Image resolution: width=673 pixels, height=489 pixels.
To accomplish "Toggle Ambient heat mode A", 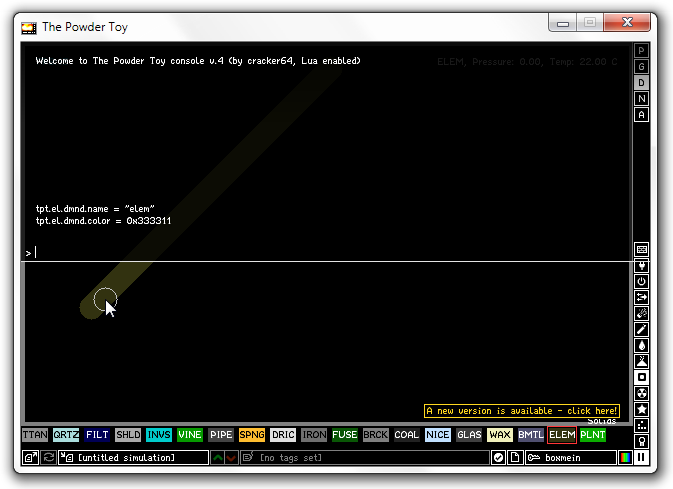I will (641, 115).
